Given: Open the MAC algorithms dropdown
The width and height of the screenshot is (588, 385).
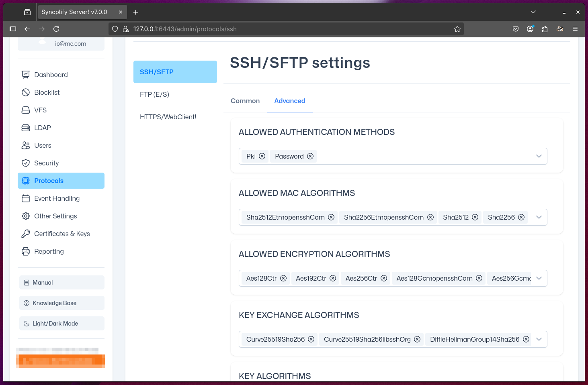Looking at the screenshot, I should pyautogui.click(x=539, y=217).
